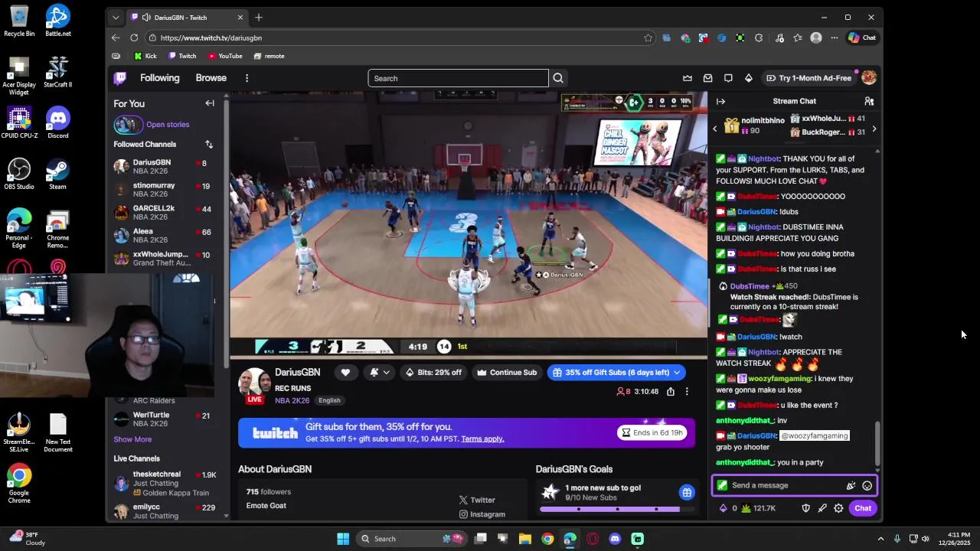Open Prime Loot crown icon
The width and height of the screenshot is (980, 551).
(688, 78)
